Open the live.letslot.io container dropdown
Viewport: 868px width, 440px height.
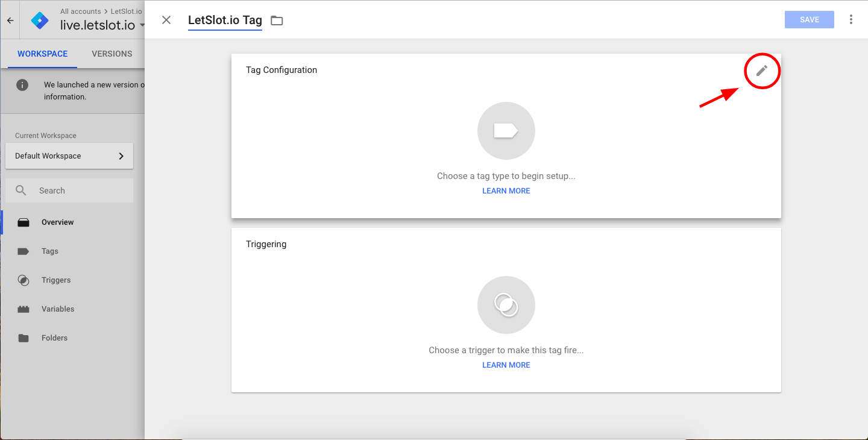coord(102,25)
